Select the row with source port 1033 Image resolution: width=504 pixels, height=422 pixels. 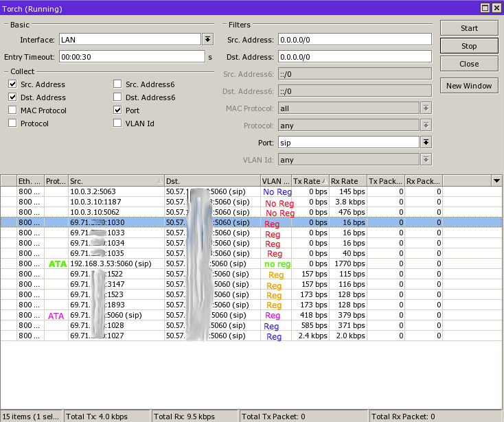tap(251, 233)
